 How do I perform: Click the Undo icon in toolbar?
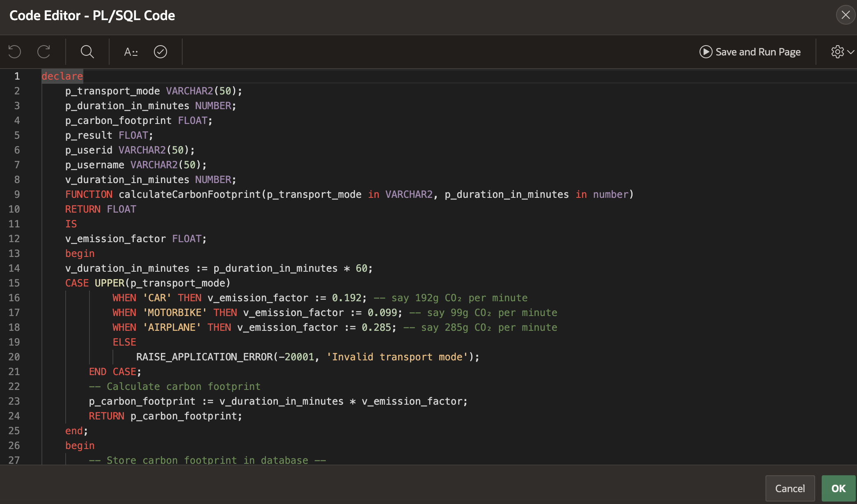pyautogui.click(x=15, y=52)
